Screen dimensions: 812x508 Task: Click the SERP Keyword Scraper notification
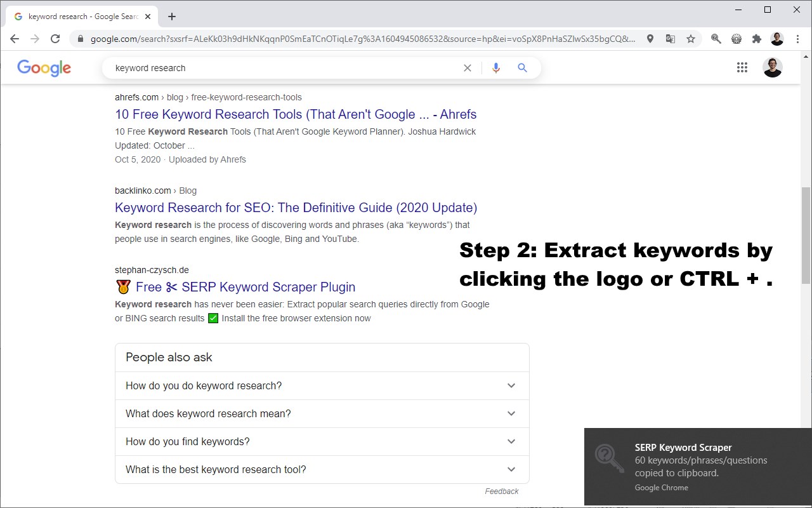(x=698, y=467)
